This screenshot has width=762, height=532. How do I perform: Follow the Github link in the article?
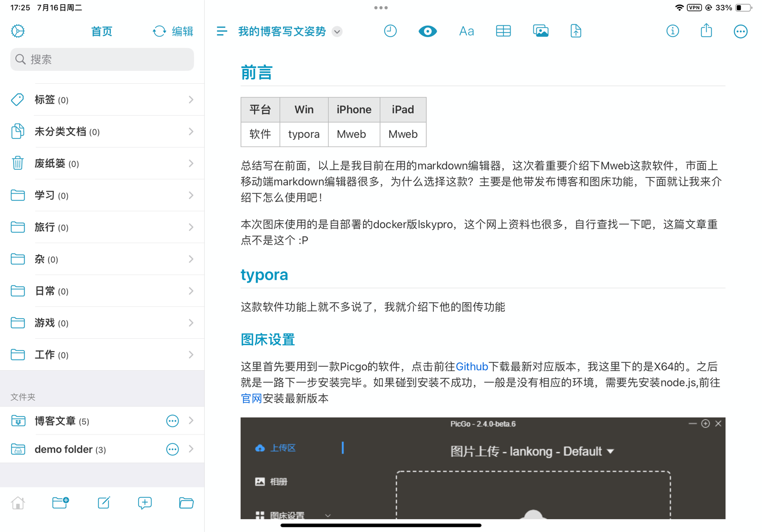(472, 366)
